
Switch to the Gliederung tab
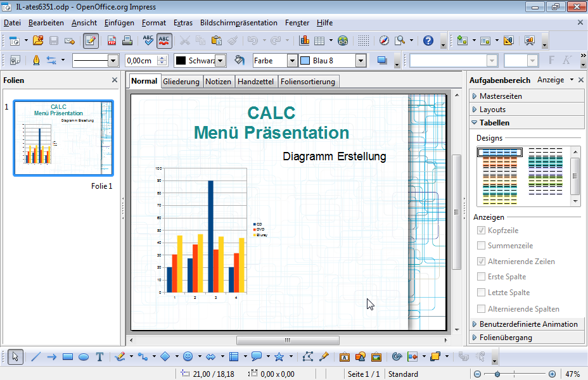click(x=181, y=81)
